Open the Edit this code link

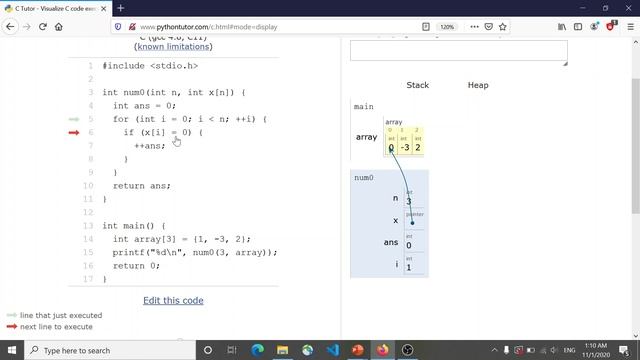click(173, 300)
